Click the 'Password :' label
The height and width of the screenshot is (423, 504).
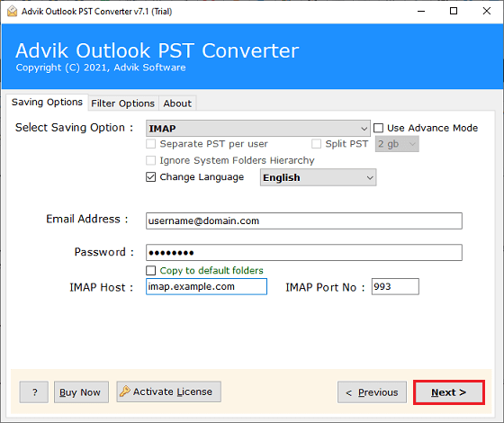[x=104, y=252]
